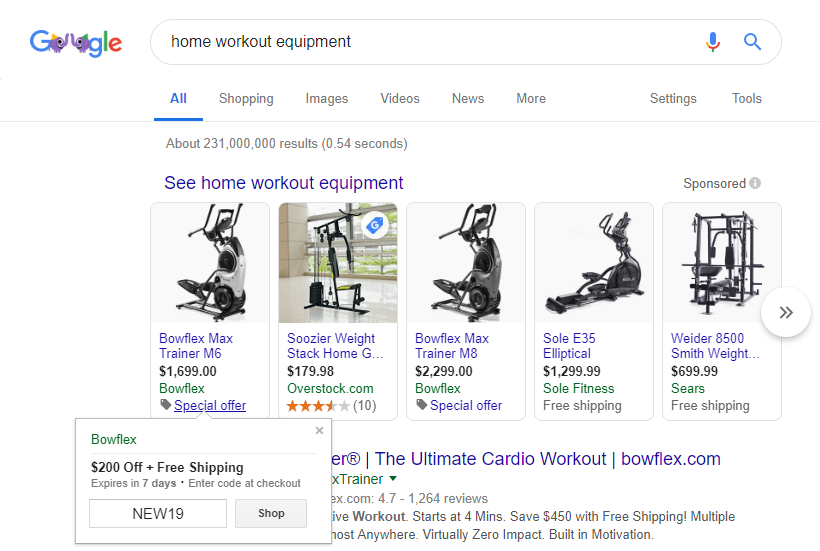Open the News tab

pos(468,98)
